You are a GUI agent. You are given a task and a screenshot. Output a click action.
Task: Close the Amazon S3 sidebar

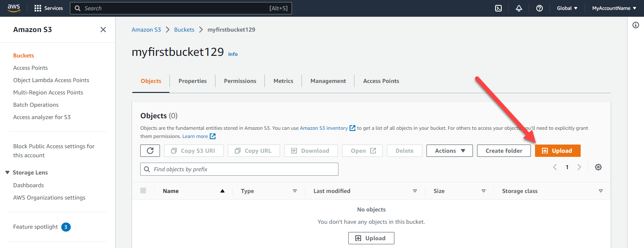pos(103,29)
